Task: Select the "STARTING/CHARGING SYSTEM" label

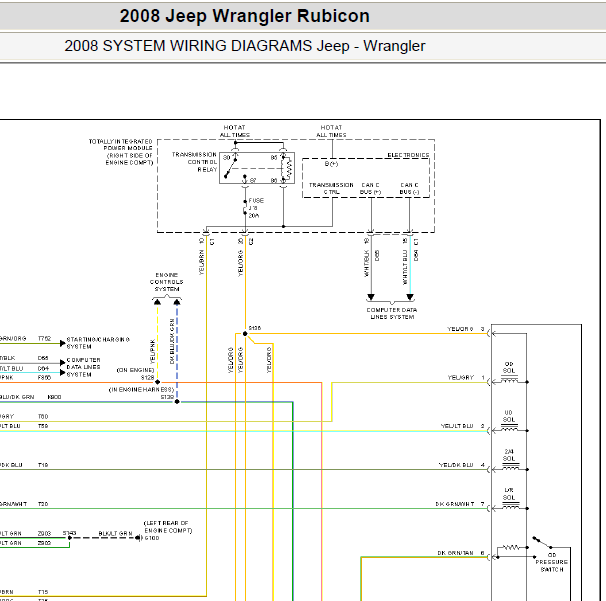Action: (x=98, y=343)
